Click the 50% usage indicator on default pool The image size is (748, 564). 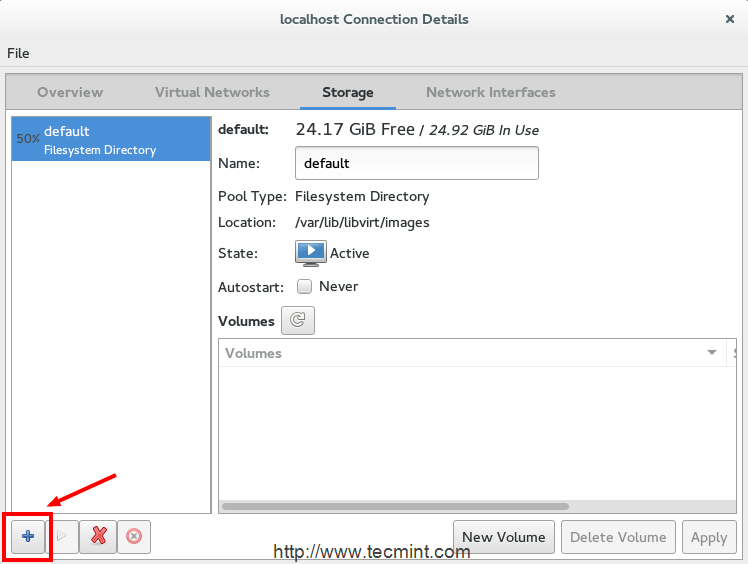coord(28,139)
